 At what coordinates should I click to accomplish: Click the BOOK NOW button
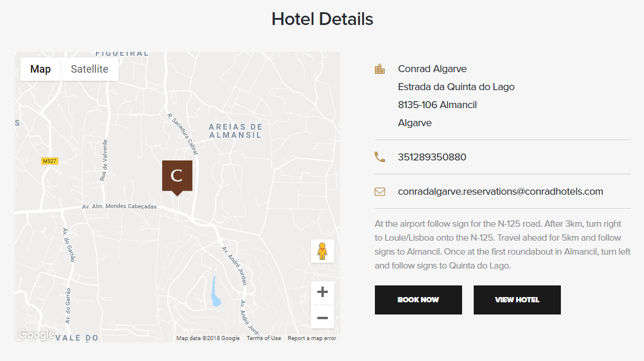tap(418, 300)
